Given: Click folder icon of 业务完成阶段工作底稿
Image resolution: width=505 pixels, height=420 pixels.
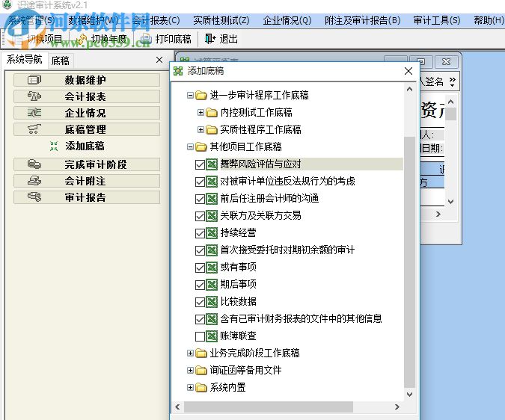Looking at the screenshot, I should 201,353.
